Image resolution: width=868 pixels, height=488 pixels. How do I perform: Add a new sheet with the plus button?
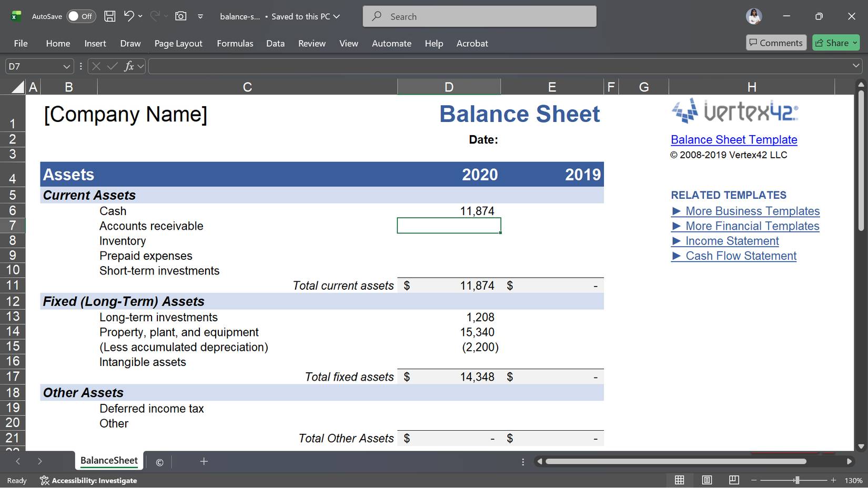pyautogui.click(x=204, y=461)
